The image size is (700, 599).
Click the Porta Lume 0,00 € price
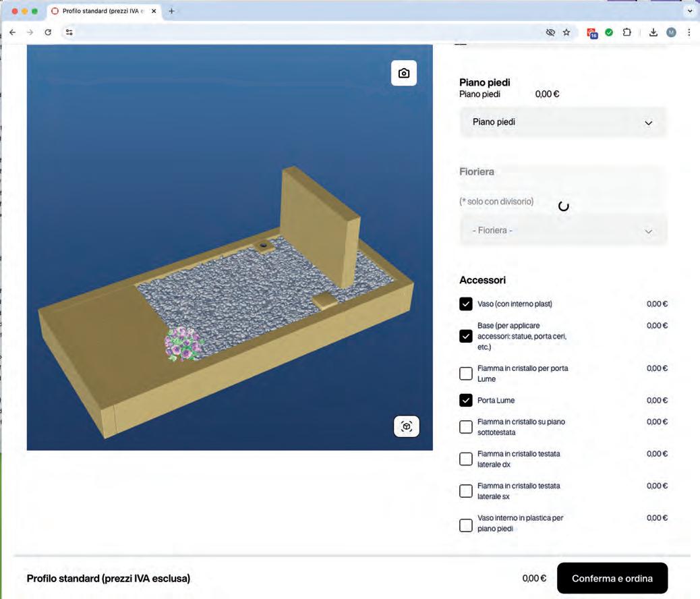point(657,400)
